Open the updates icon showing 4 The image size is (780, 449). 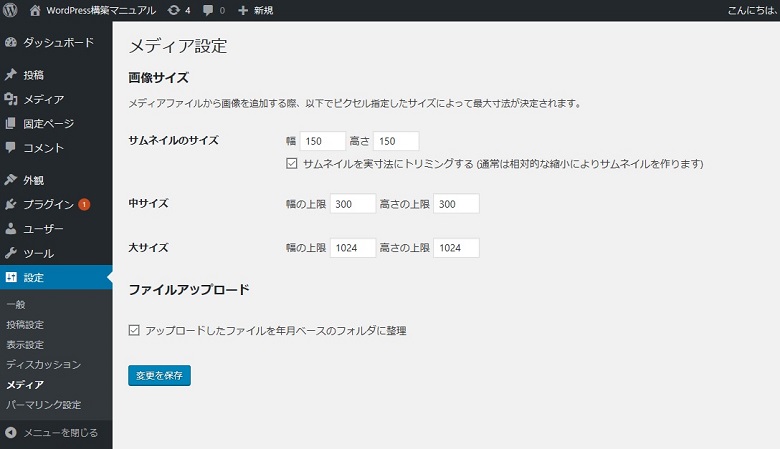(x=174, y=10)
